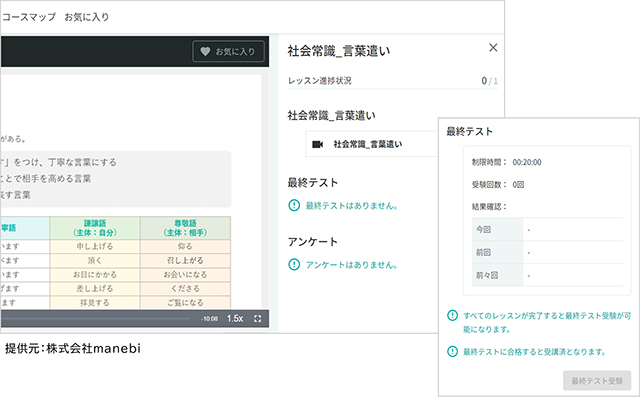Click the info icon beside 最終テストはありません
Image resolution: width=640 pixels, height=397 pixels.
(294, 205)
